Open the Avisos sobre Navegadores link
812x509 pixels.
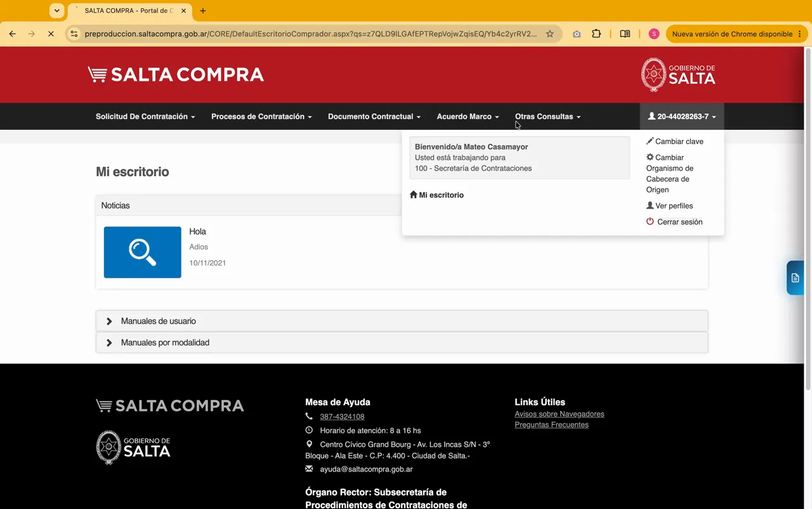tap(560, 414)
